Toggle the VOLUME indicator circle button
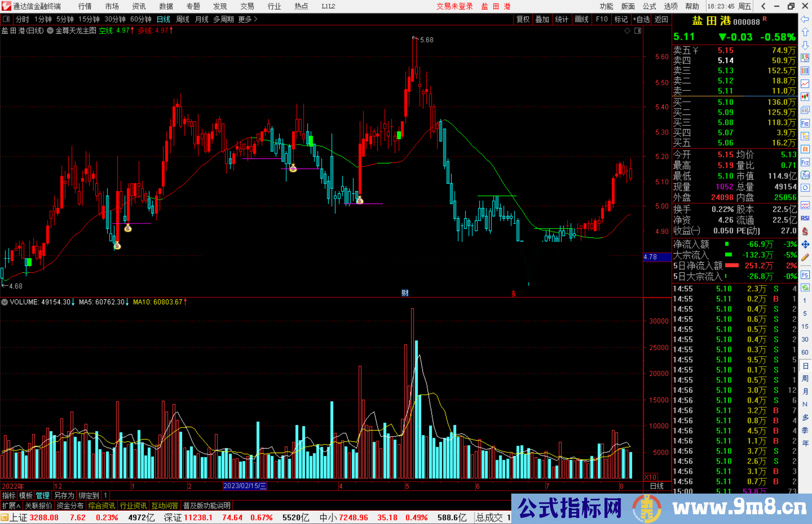The height and width of the screenshot is (524, 812). click(5, 302)
